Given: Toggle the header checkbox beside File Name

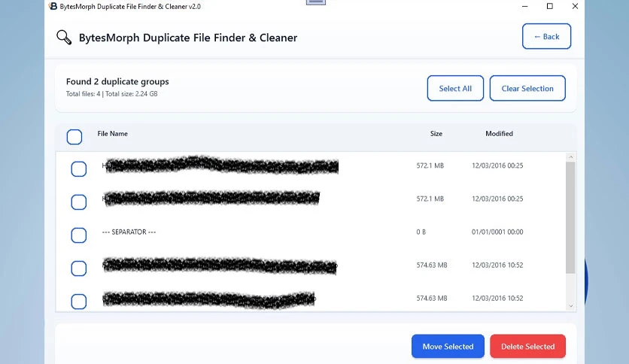Looking at the screenshot, I should click(74, 137).
